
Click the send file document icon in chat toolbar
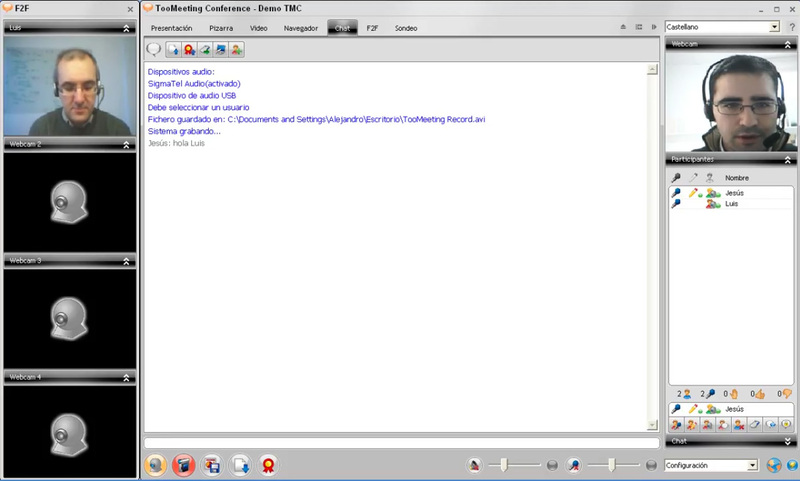coord(173,49)
